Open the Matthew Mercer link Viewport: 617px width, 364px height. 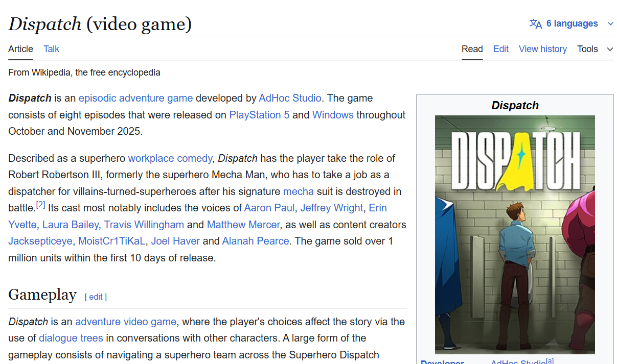pyautogui.click(x=243, y=225)
